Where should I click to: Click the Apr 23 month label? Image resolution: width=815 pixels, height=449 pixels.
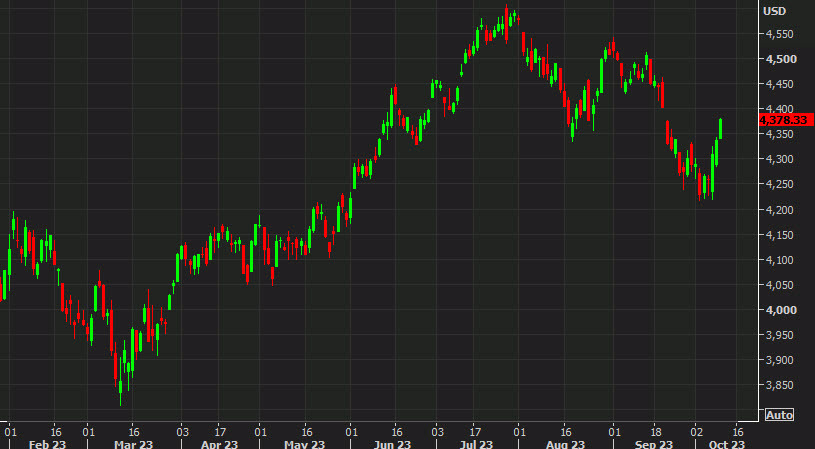(x=219, y=444)
